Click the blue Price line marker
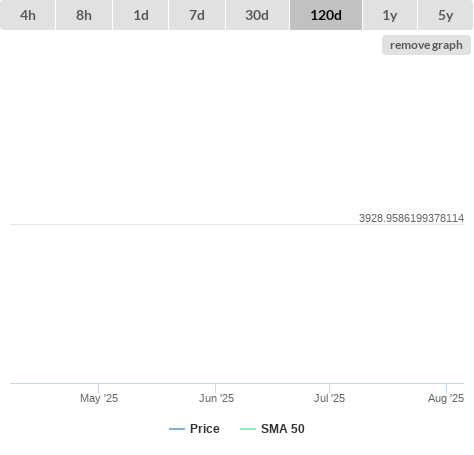474x455 pixels. [177, 429]
